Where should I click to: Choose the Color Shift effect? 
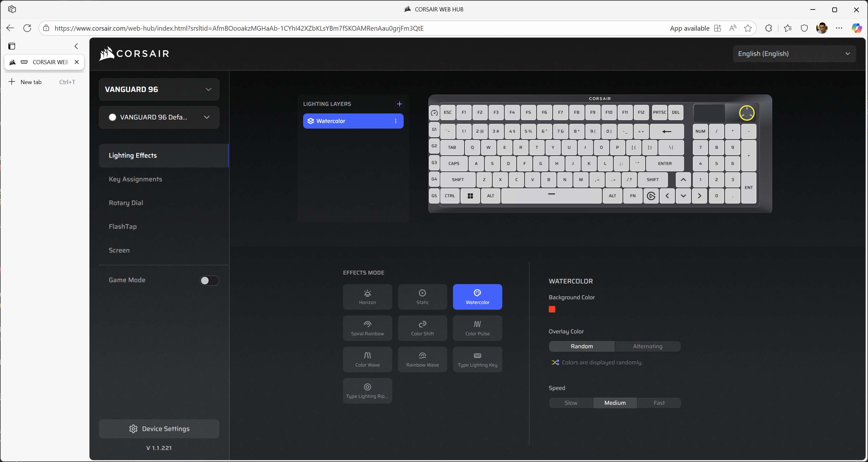(422, 328)
